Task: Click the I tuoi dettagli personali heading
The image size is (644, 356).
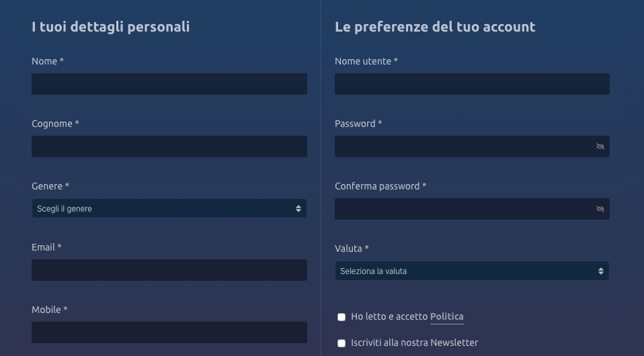Action: coord(111,27)
